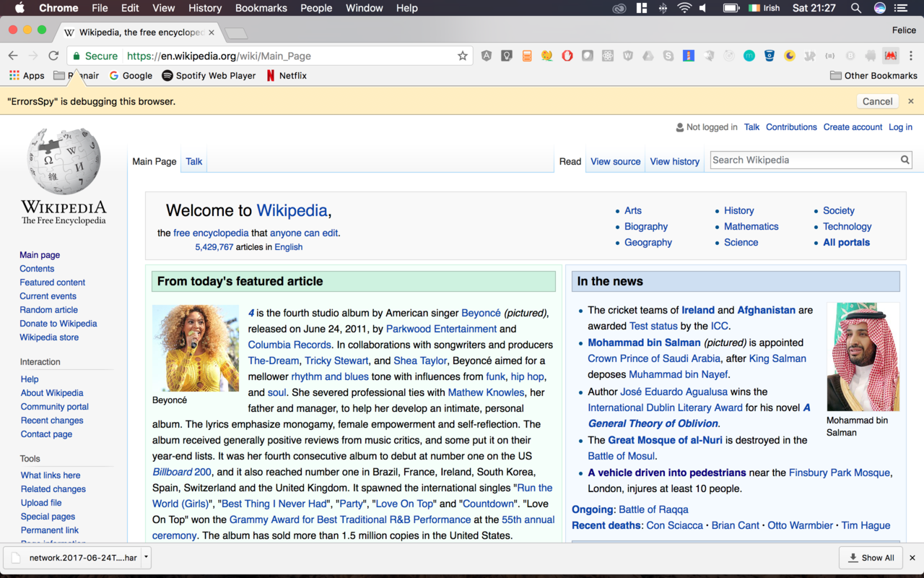This screenshot has width=924, height=578.
Task: Click the red stop-hand ad blocker icon
Action: tap(567, 56)
